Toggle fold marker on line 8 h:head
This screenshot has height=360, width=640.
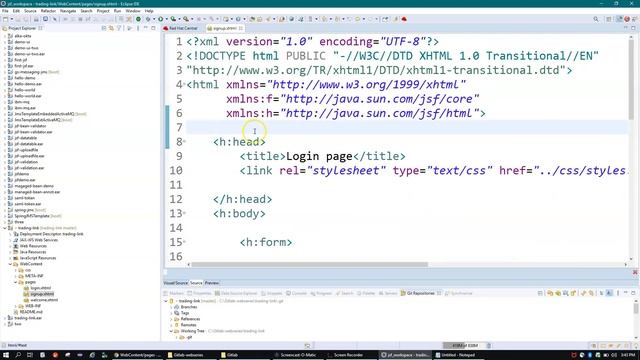tap(184, 141)
